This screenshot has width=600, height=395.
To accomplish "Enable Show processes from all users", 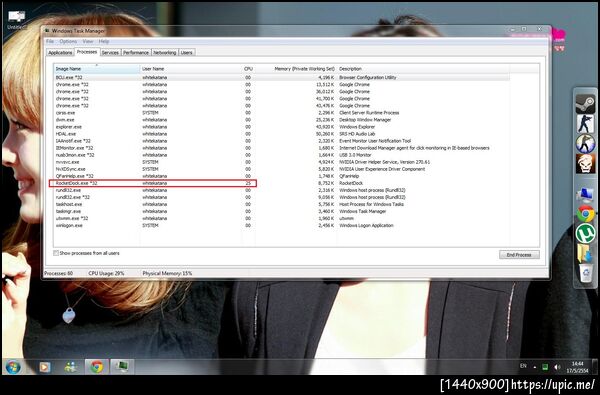I will click(x=56, y=253).
